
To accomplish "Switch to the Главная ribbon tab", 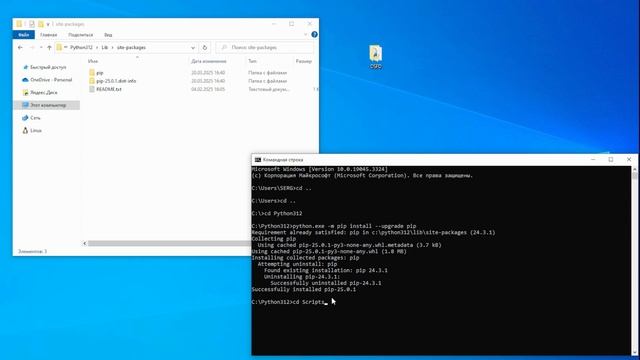I will pyautogui.click(x=49, y=35).
